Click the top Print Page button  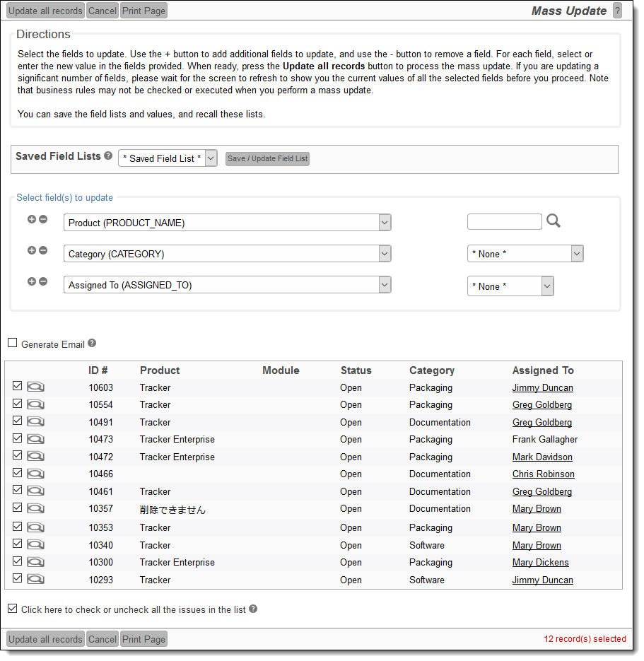pos(144,11)
